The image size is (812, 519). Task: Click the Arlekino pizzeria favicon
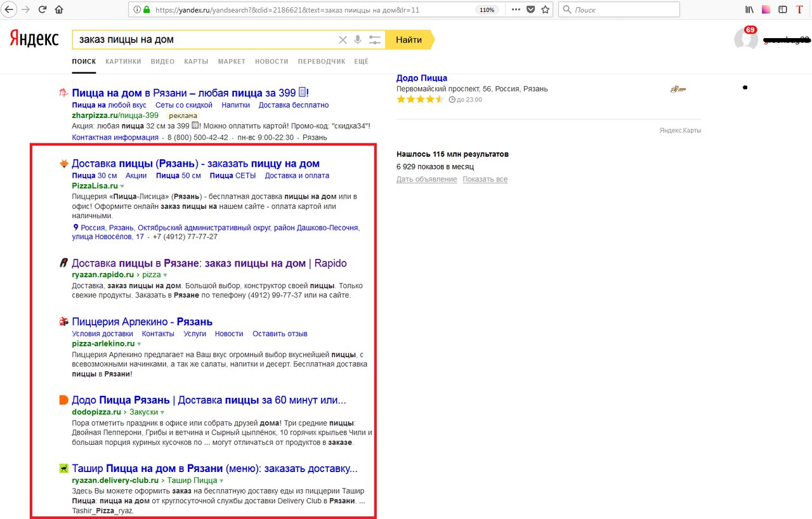(x=63, y=322)
